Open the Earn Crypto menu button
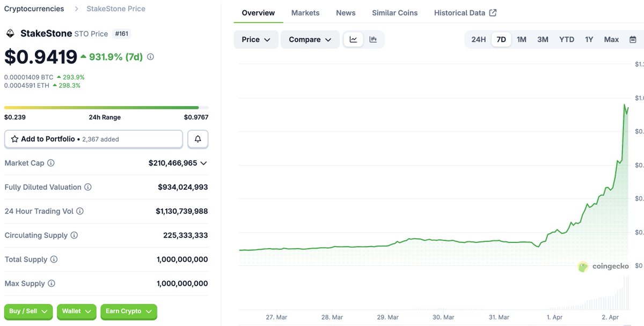The width and height of the screenshot is (644, 326). (x=129, y=311)
